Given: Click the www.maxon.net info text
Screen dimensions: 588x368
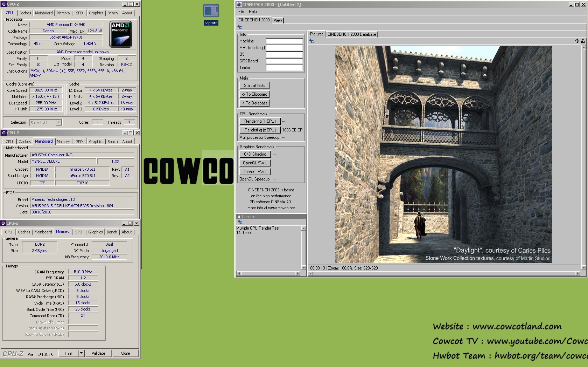Looking at the screenshot, I should coord(271,208).
